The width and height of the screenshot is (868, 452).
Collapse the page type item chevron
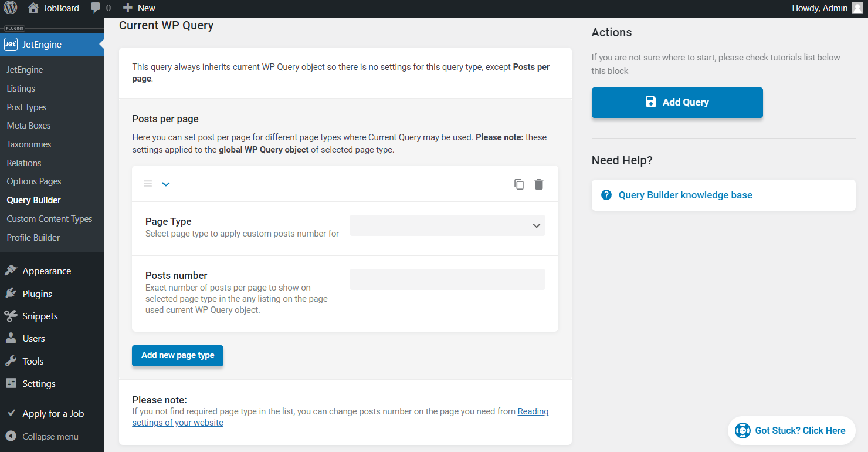[x=166, y=184]
